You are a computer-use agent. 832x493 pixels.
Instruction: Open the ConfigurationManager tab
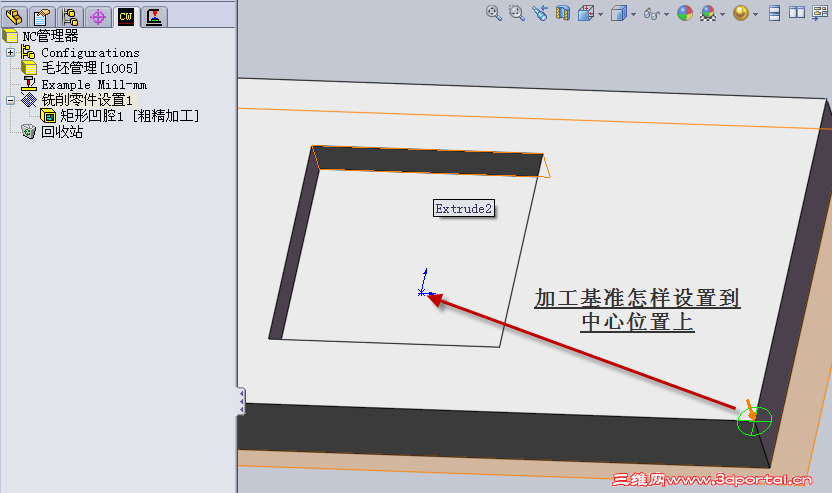click(x=70, y=17)
